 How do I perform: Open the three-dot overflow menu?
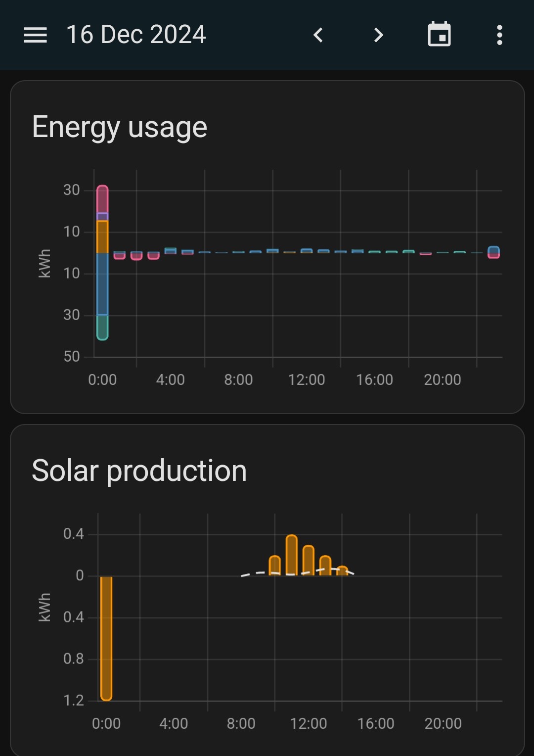click(499, 35)
